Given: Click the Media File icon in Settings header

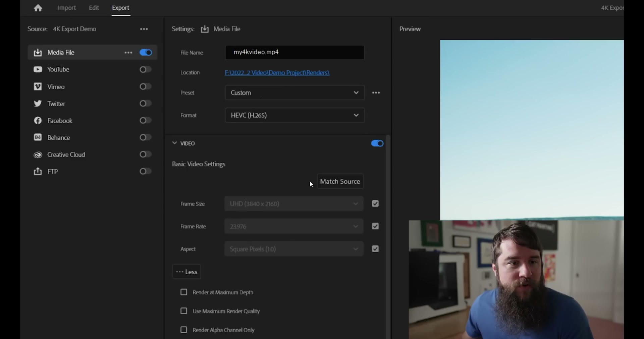Looking at the screenshot, I should coord(205,29).
